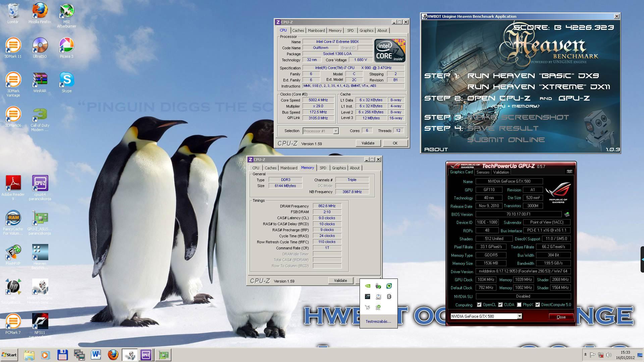Image resolution: width=644 pixels, height=362 pixels.
Task: Click OPEN CPU-Z in HWBOT Step 2
Action: tap(499, 98)
